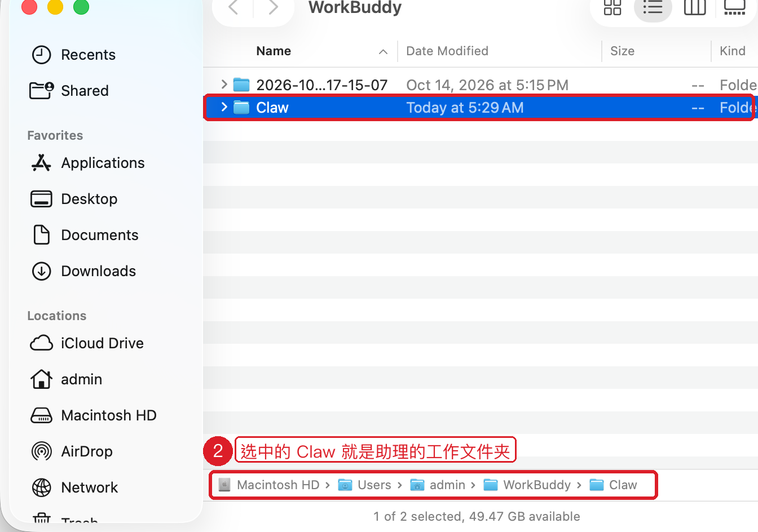
Task: Select Network in the sidebar
Action: 74,487
